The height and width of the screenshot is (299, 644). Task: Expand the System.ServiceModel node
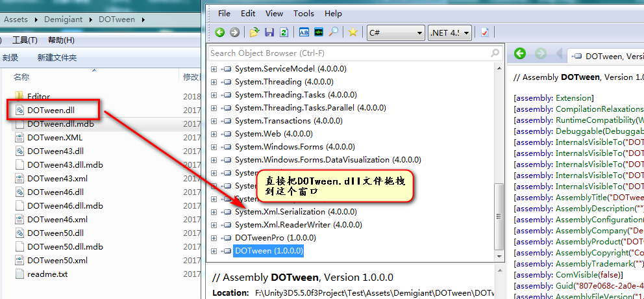(x=214, y=69)
